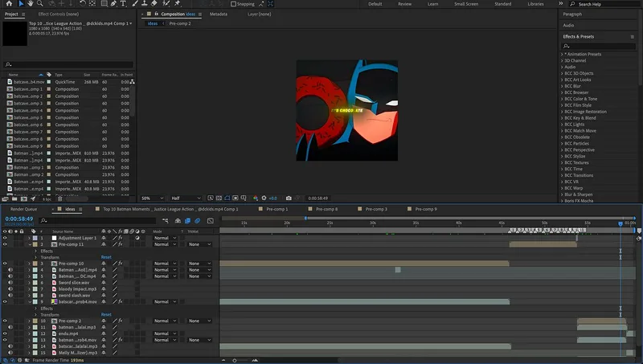Reset exposure in the viewer

click(x=264, y=198)
